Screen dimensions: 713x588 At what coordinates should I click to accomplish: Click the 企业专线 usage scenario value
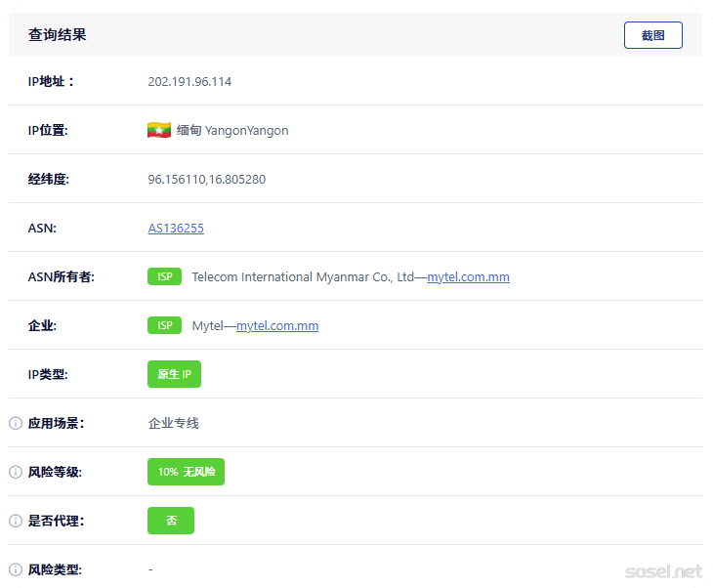pos(173,424)
